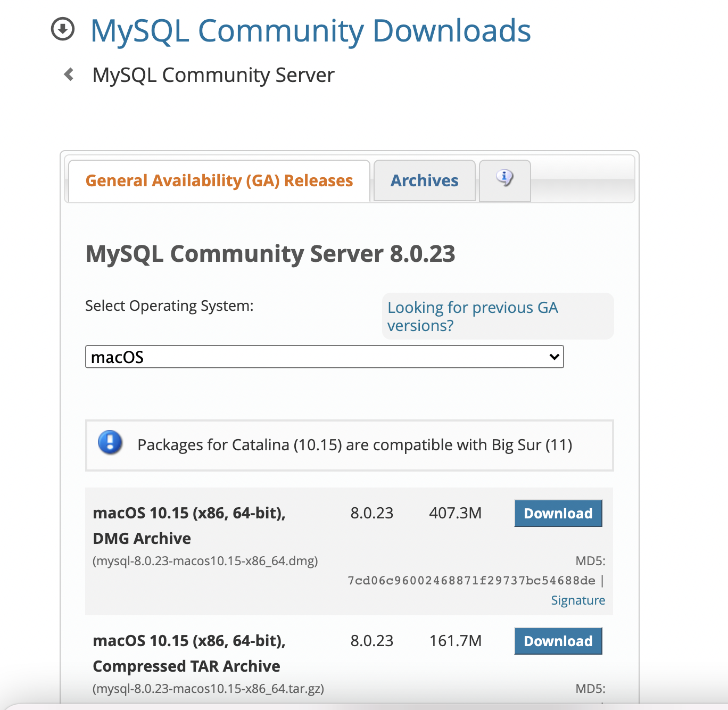Open the MySQL Community Downloads heading link

click(x=311, y=30)
